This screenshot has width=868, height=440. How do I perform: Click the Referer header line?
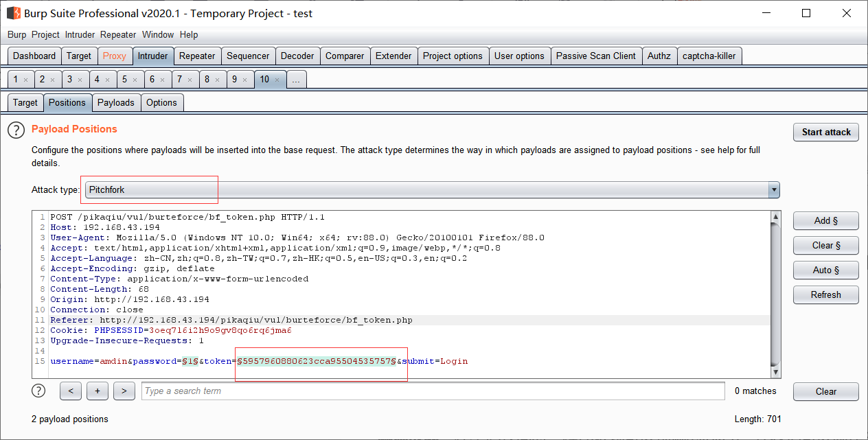point(231,320)
